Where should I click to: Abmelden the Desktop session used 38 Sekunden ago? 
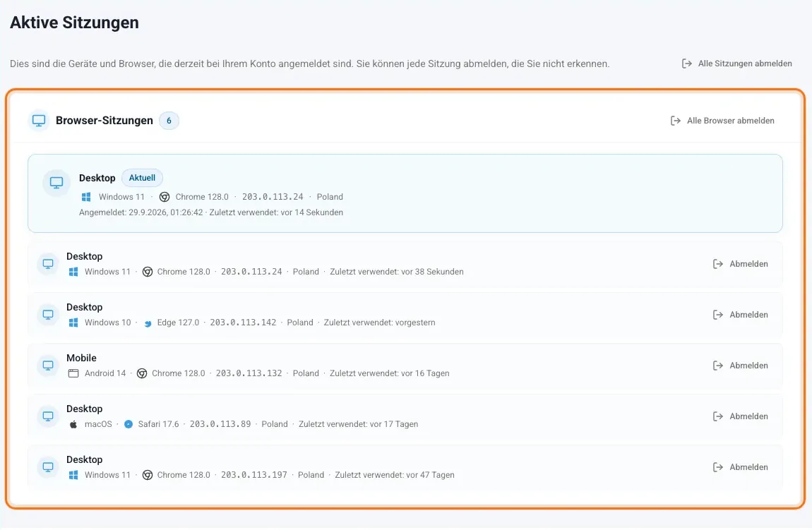[x=740, y=264]
